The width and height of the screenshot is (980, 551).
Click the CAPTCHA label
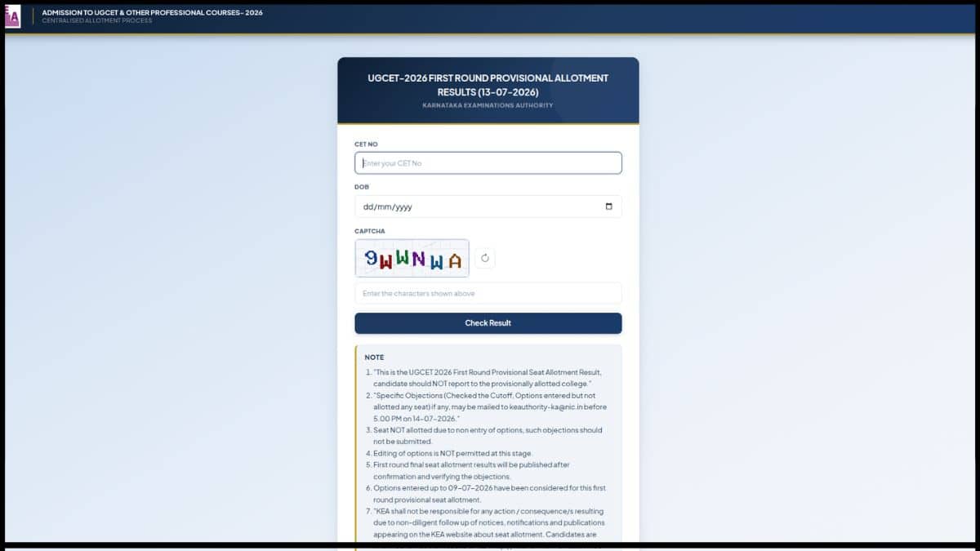tap(370, 231)
